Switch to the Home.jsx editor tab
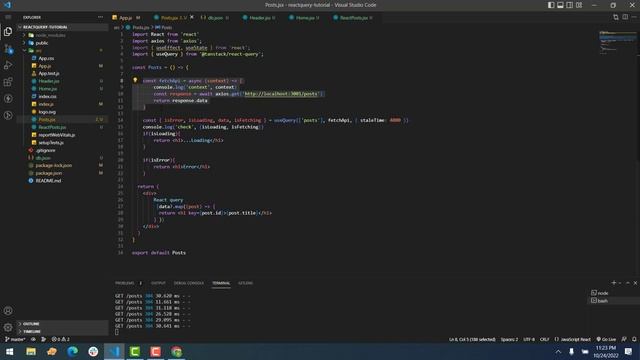This screenshot has width=640, height=360. pos(304,18)
